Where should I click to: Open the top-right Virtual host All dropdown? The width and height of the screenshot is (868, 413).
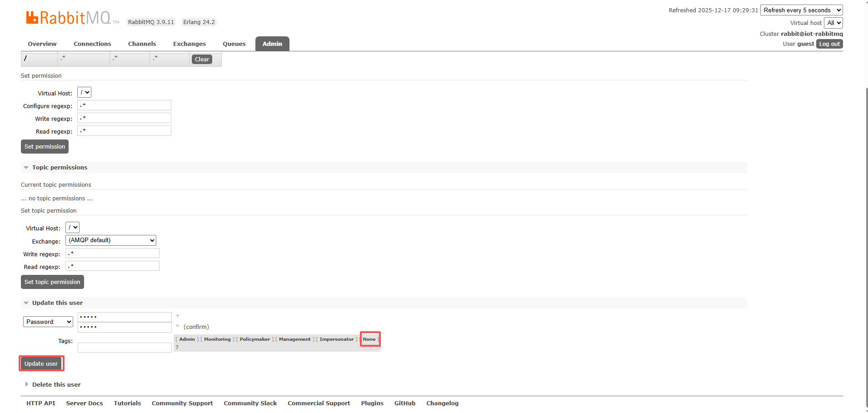pos(833,23)
